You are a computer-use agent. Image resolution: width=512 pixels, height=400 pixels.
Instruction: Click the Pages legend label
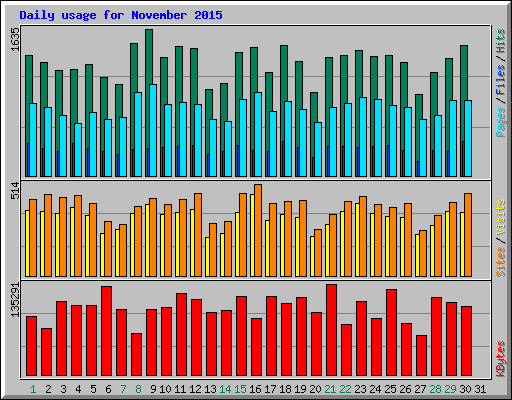pyautogui.click(x=500, y=122)
